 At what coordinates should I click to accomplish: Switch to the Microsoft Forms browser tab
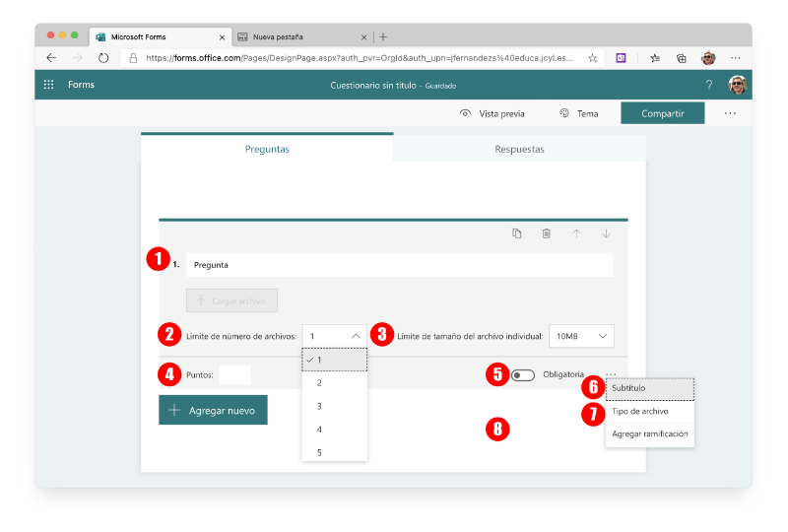(x=161, y=37)
